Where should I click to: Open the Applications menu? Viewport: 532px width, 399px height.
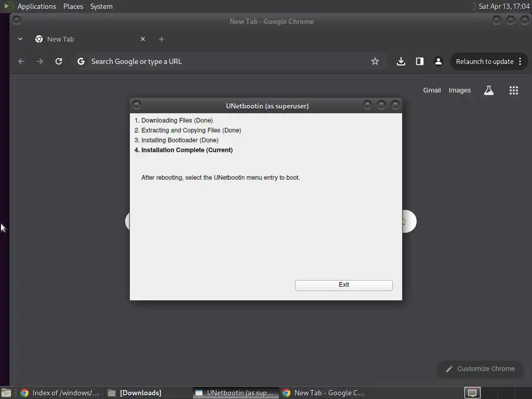(37, 6)
